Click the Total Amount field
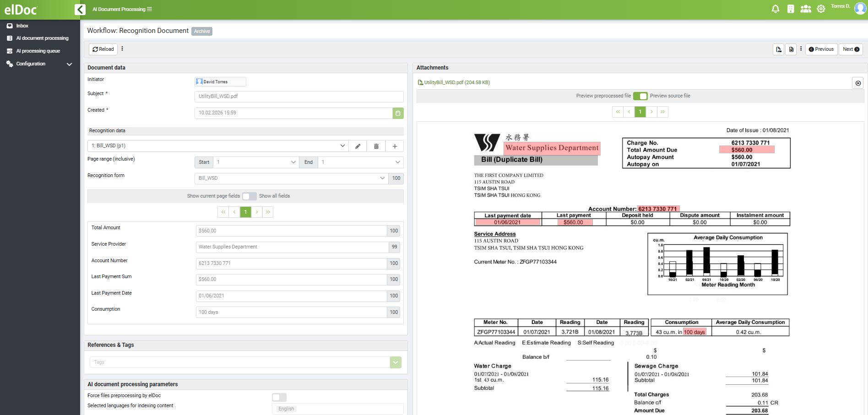The width and height of the screenshot is (868, 415). pyautogui.click(x=292, y=231)
